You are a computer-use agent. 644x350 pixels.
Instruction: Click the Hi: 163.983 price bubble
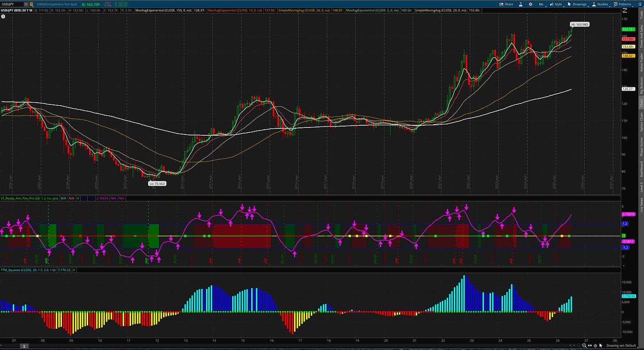[579, 24]
